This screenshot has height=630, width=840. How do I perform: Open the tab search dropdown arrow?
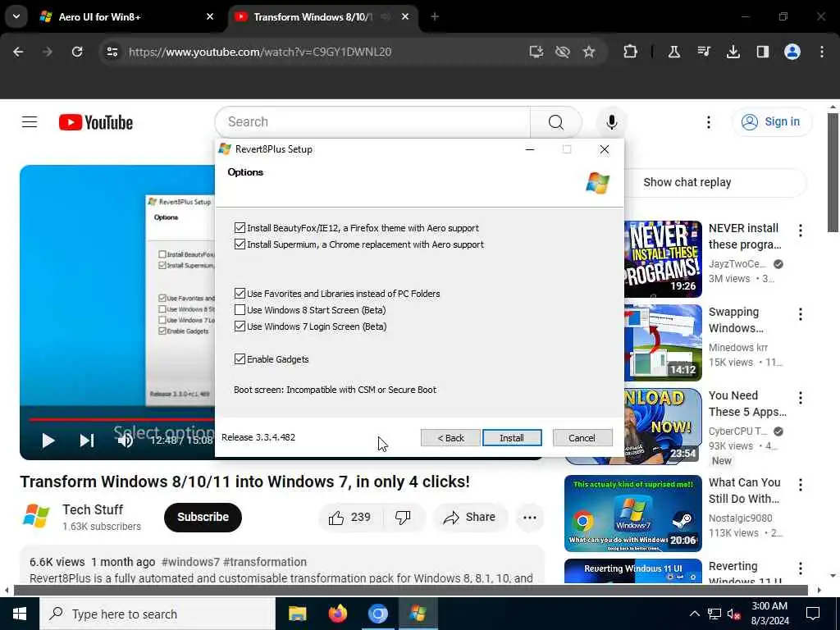pyautogui.click(x=16, y=16)
